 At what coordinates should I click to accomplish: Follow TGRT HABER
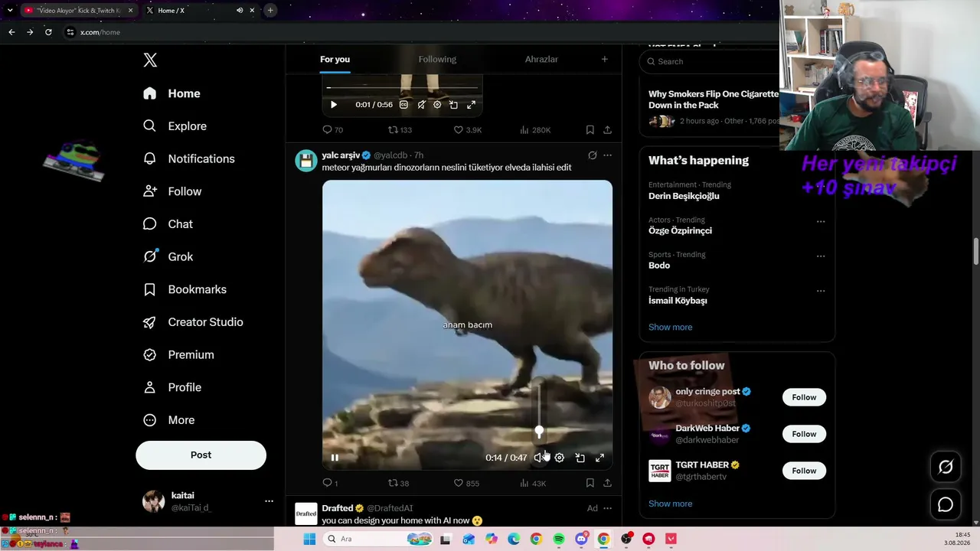point(804,471)
